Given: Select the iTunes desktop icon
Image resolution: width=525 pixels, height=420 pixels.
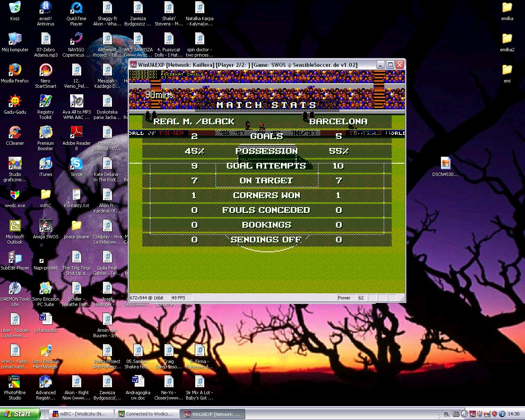Looking at the screenshot, I should tap(46, 164).
